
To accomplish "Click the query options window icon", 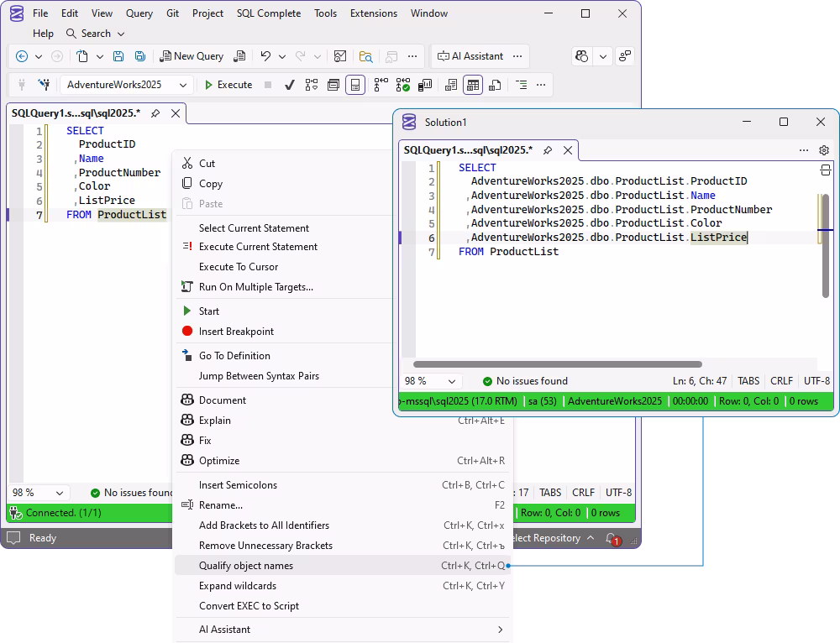I will [x=333, y=85].
